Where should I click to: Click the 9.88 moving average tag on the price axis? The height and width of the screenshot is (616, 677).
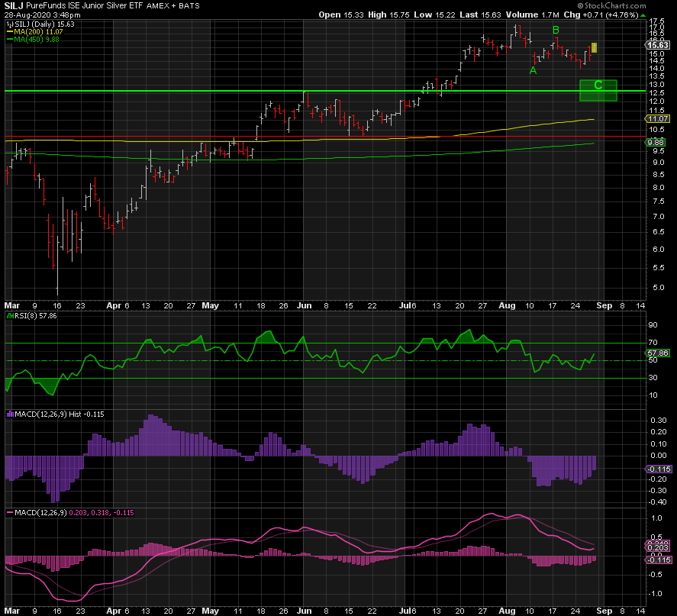(x=656, y=143)
